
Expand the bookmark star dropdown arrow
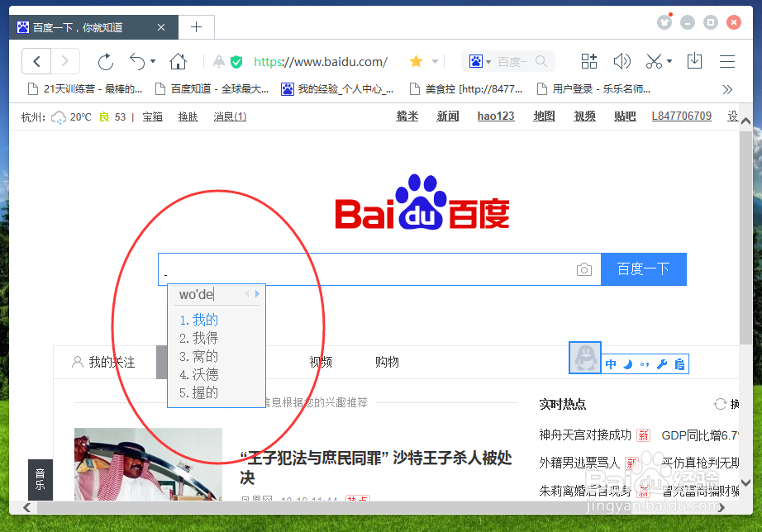pyautogui.click(x=436, y=62)
